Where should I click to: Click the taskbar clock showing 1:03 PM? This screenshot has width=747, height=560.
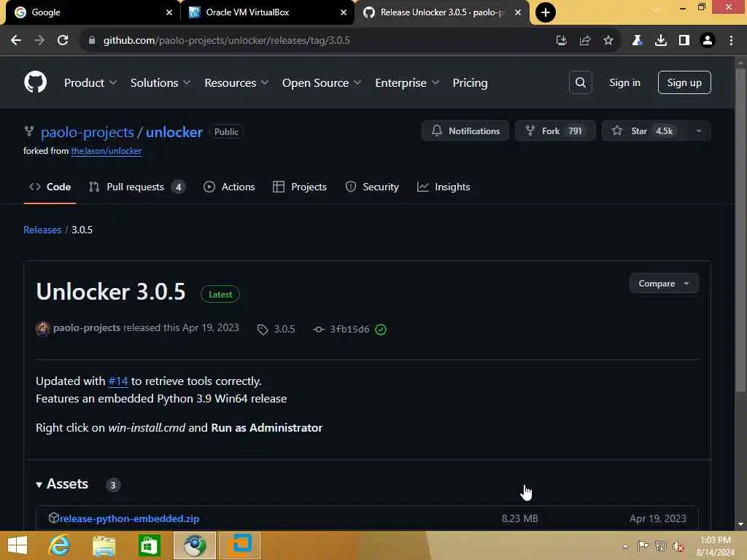pos(715,546)
